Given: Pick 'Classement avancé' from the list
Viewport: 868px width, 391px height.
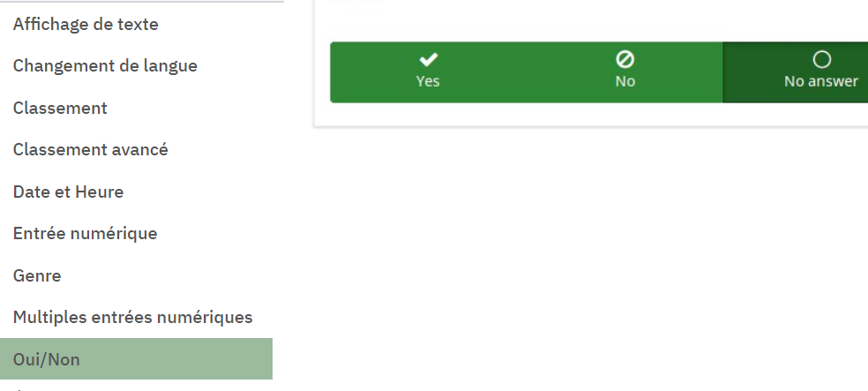Looking at the screenshot, I should pyautogui.click(x=90, y=150).
